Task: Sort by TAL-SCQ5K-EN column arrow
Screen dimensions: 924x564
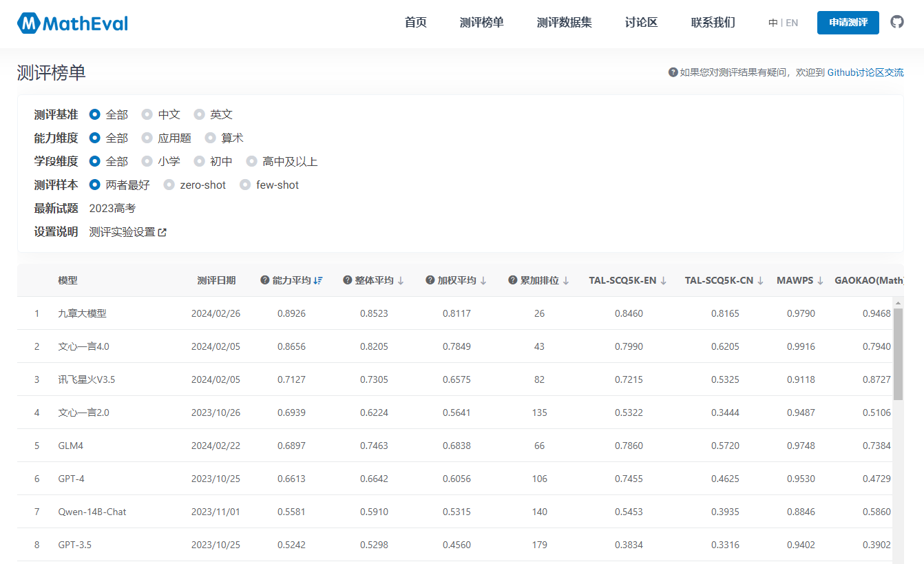Action: (664, 280)
